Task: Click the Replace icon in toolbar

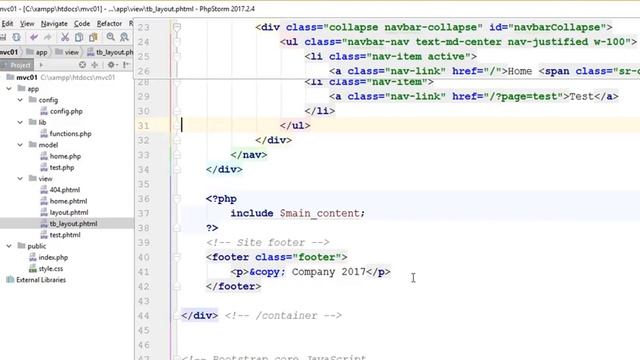Action: pyautogui.click(x=124, y=38)
